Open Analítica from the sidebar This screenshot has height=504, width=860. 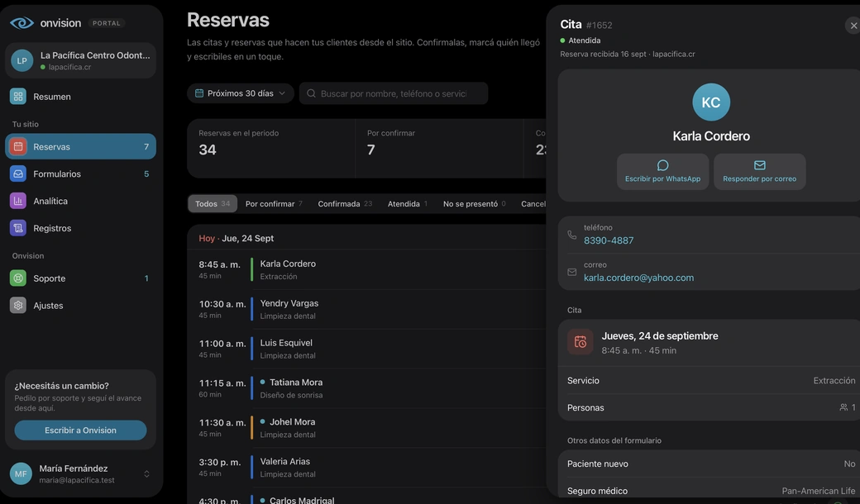81,201
